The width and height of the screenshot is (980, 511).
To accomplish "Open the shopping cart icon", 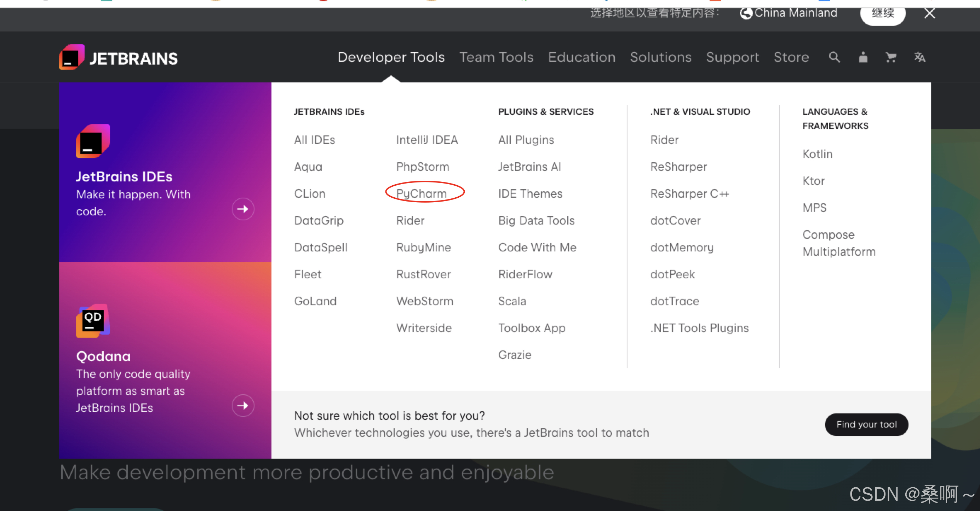I will point(891,57).
